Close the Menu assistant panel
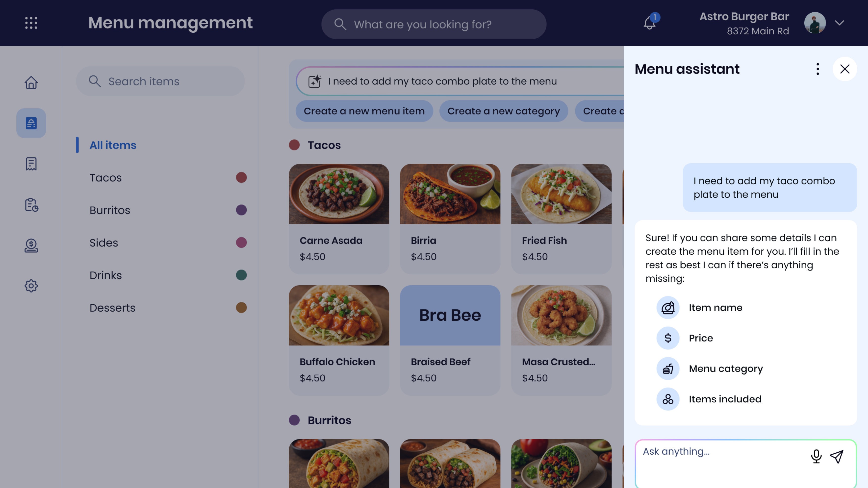Screen dimensions: 868x488 click(x=844, y=69)
